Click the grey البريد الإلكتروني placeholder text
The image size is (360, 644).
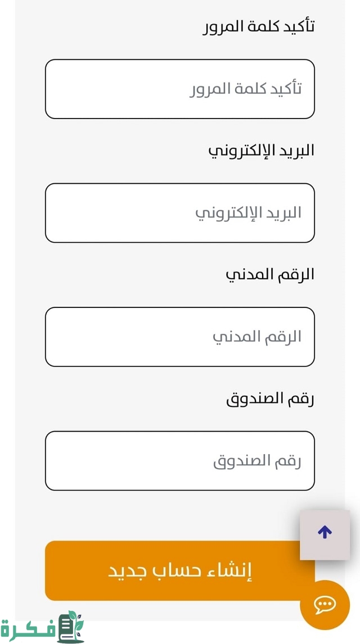click(x=248, y=213)
